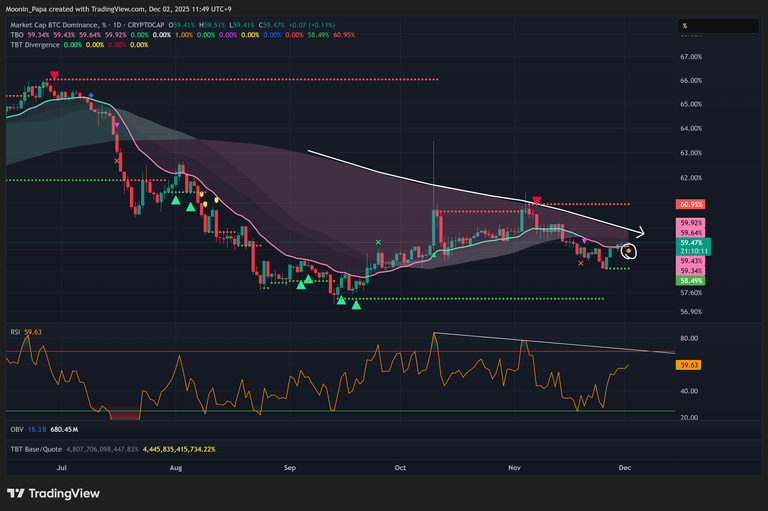The height and width of the screenshot is (511, 768).
Task: Click the Oct label on the time axis
Action: coord(401,467)
